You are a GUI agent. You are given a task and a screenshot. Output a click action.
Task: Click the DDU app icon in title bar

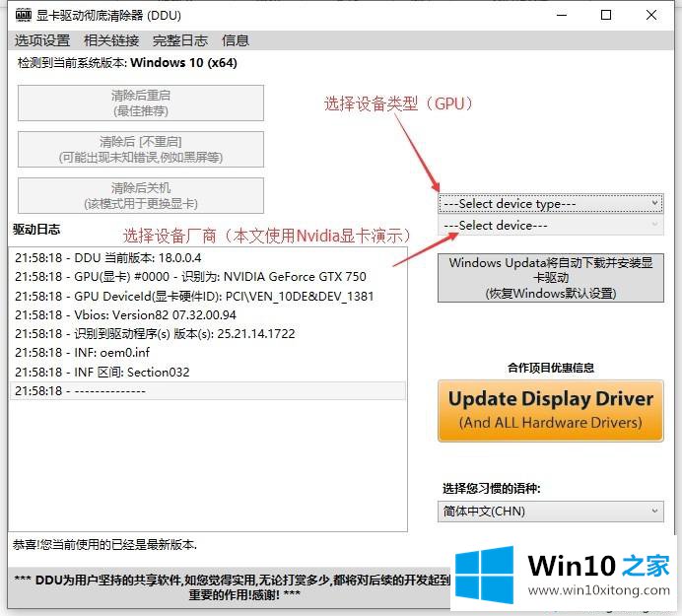point(24,15)
